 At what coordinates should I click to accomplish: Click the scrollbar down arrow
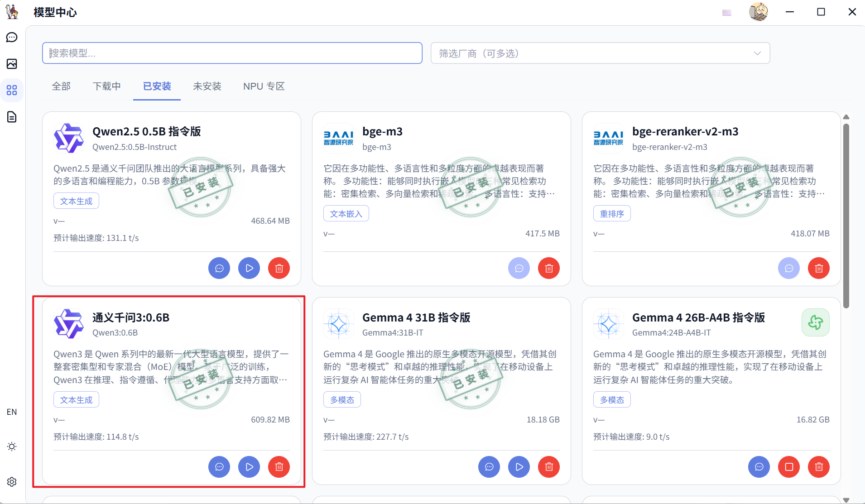pyautogui.click(x=846, y=500)
